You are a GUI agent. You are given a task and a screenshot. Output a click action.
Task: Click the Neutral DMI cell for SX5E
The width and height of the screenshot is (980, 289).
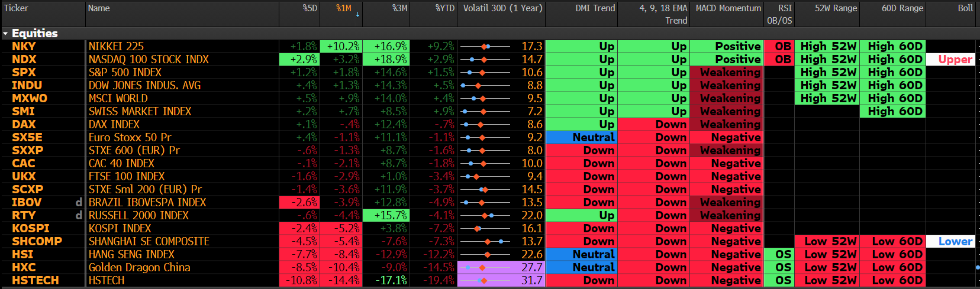point(581,137)
